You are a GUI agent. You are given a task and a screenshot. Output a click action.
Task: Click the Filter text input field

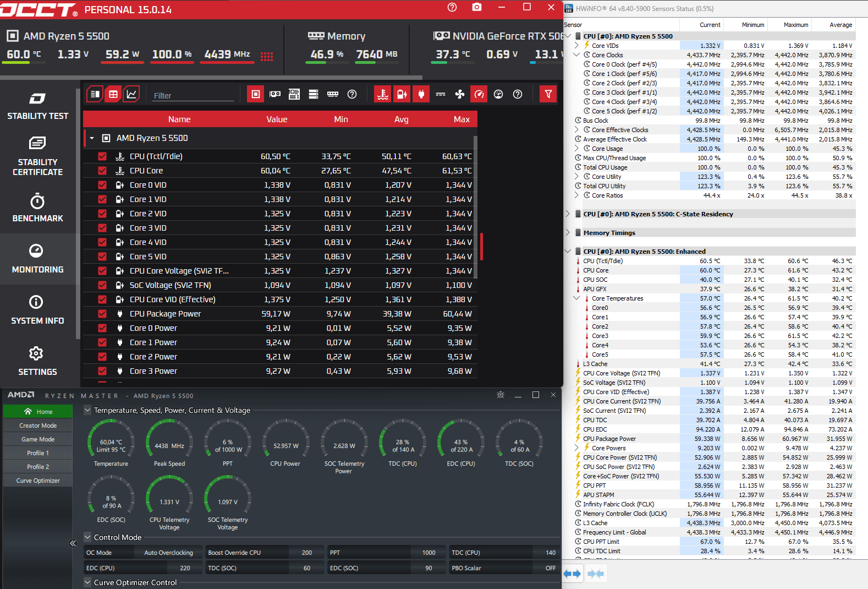(x=193, y=95)
